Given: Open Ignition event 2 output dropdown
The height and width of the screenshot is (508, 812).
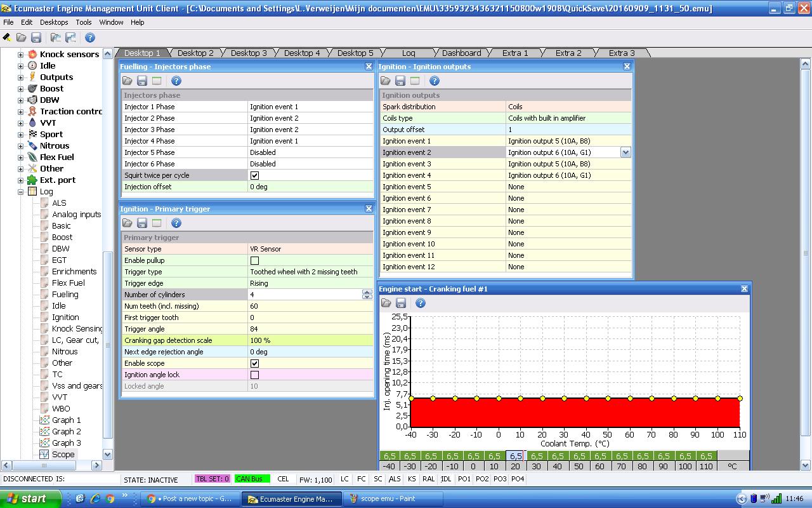Looking at the screenshot, I should point(625,152).
